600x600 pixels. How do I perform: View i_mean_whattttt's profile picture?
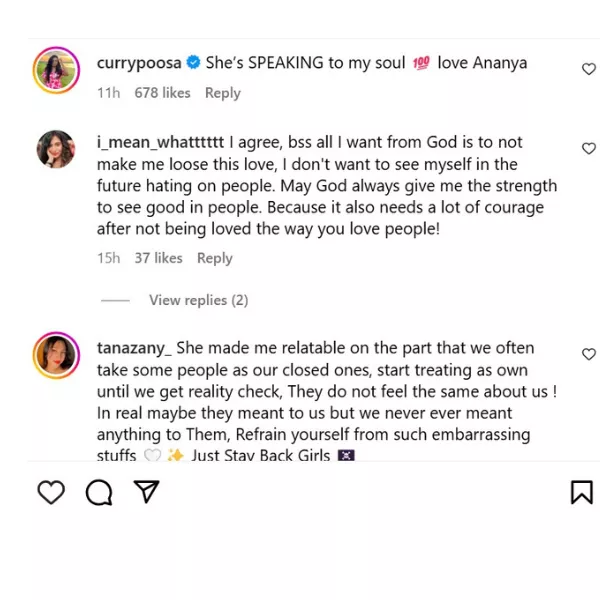point(56,150)
